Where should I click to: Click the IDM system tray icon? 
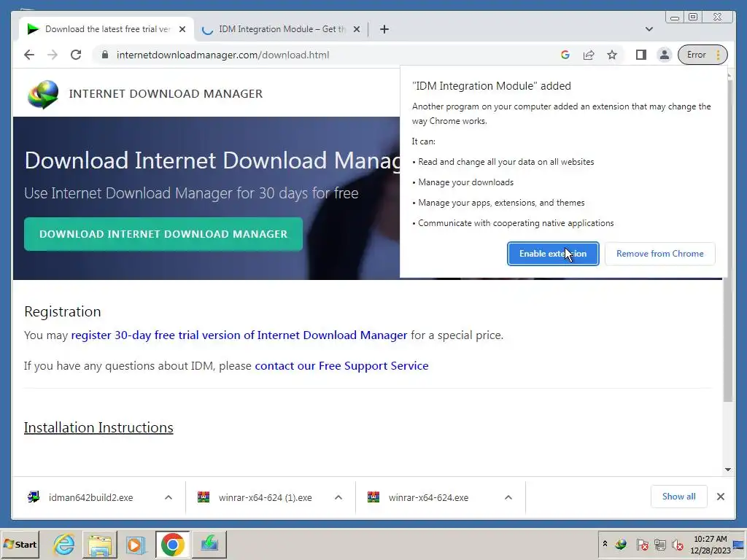coord(621,544)
